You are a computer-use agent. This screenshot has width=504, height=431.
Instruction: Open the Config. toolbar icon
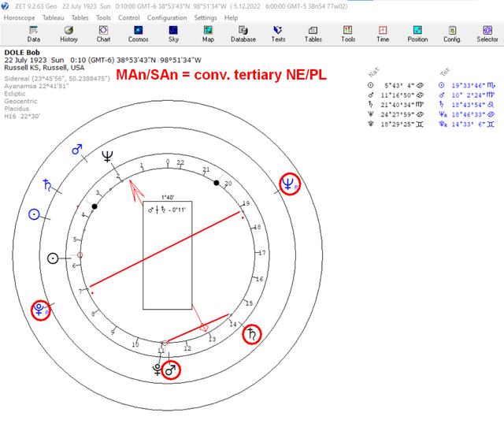pos(452,35)
